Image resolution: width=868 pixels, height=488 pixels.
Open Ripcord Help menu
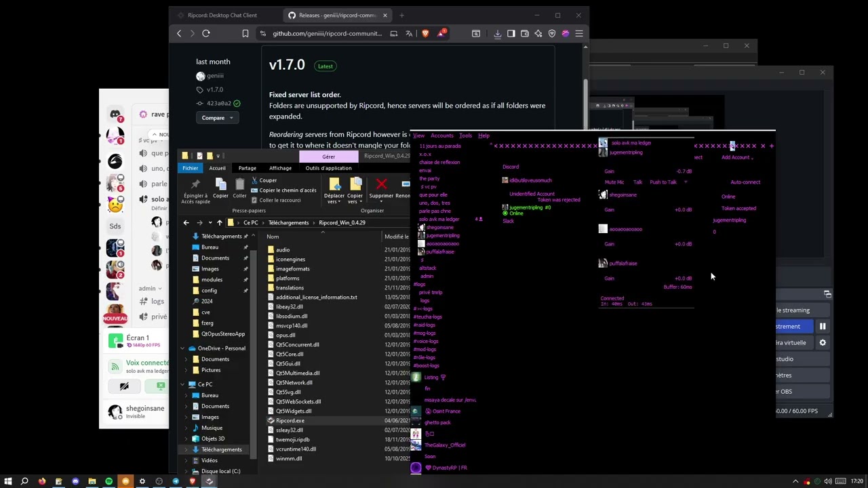[484, 136]
